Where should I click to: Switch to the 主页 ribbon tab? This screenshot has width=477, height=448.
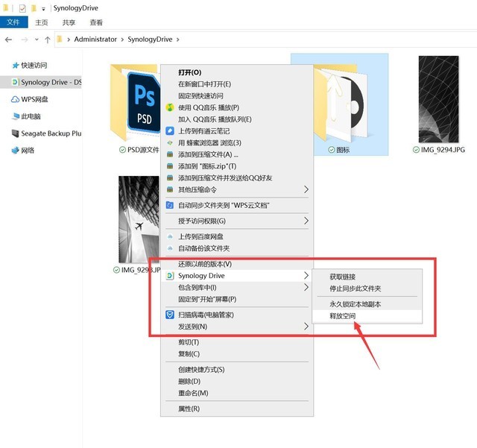[42, 22]
